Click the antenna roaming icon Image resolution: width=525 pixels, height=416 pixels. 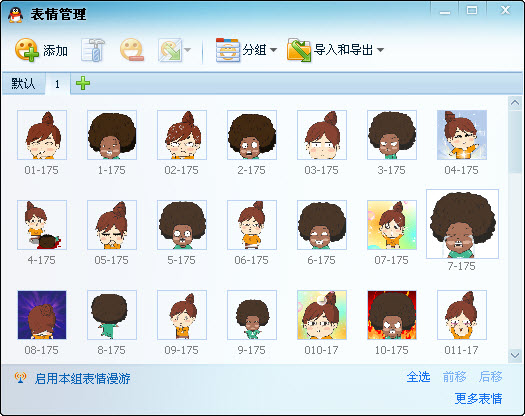[x=20, y=377]
